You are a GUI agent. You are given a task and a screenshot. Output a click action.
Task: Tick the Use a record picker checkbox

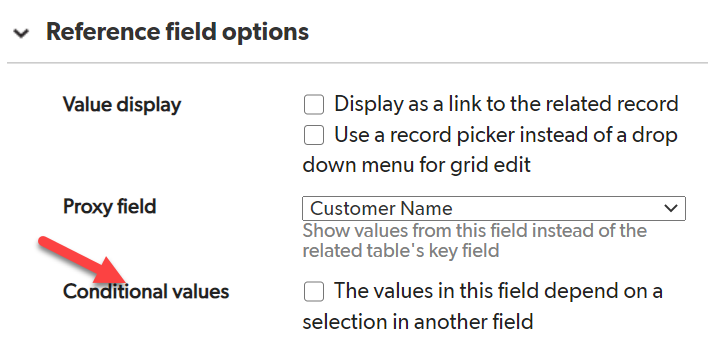point(314,135)
